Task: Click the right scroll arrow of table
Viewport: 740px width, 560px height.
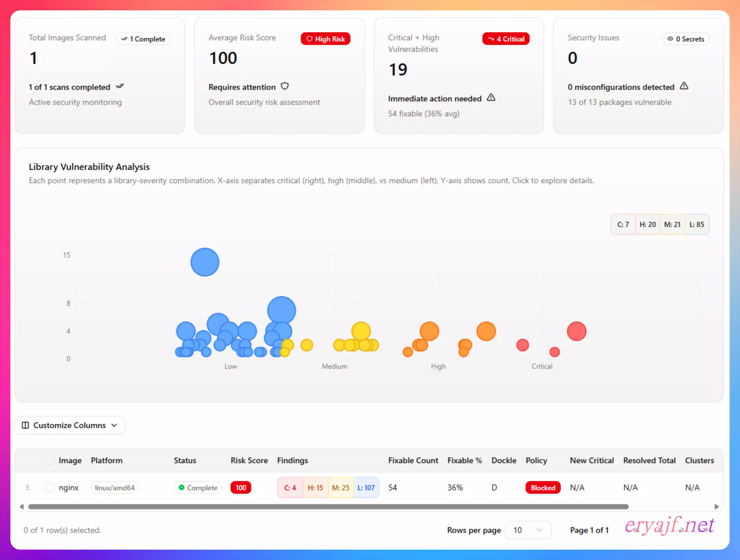Action: click(x=716, y=506)
